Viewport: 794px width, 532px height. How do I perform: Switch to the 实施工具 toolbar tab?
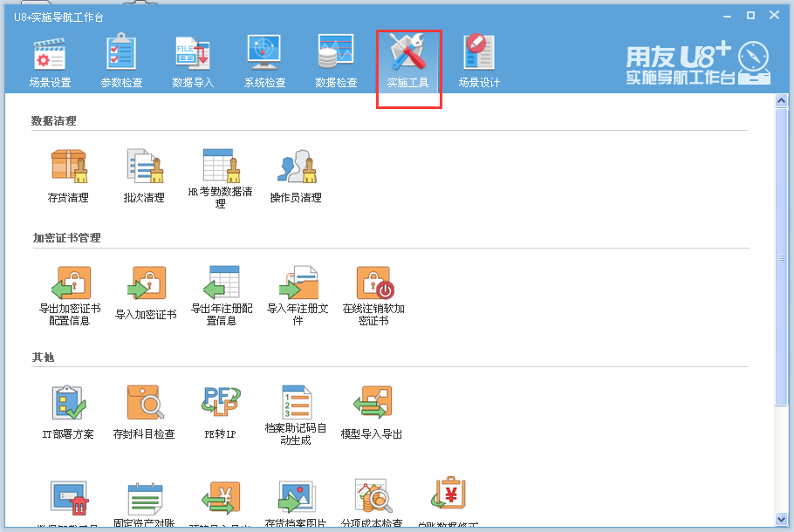pyautogui.click(x=408, y=58)
